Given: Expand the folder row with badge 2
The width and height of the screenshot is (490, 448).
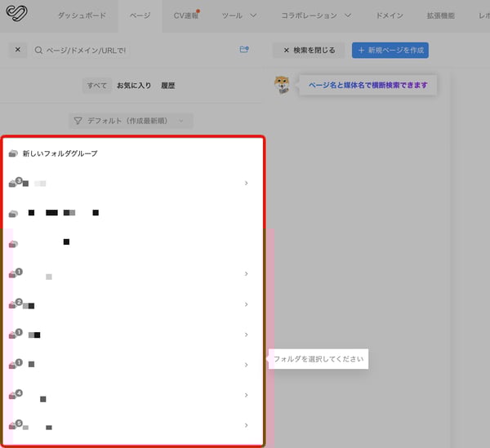Looking at the screenshot, I should point(246,304).
